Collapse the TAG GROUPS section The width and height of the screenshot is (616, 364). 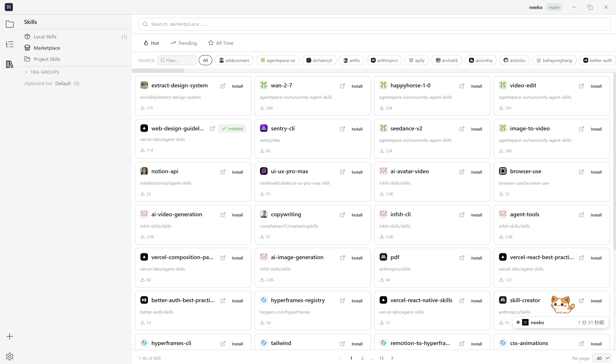(42, 72)
